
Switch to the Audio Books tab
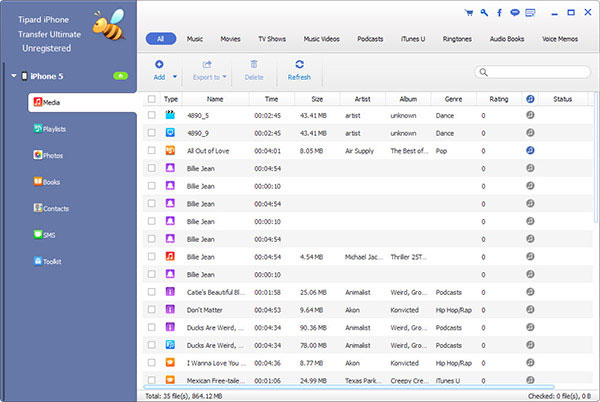pyautogui.click(x=507, y=39)
